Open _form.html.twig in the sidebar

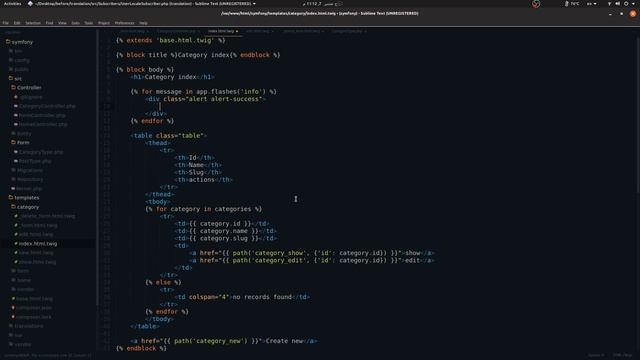(x=38, y=225)
